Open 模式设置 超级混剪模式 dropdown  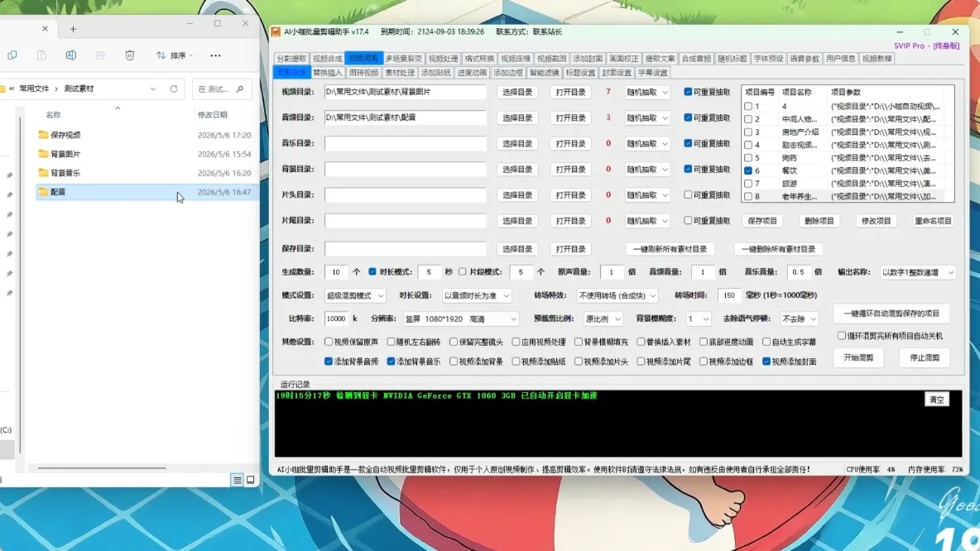354,295
